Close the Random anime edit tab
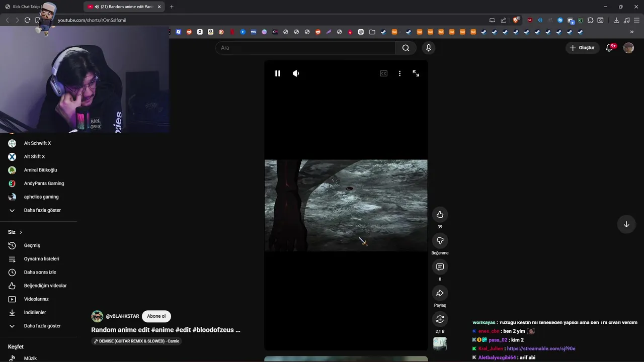Image resolution: width=644 pixels, height=362 pixels. coord(159,7)
